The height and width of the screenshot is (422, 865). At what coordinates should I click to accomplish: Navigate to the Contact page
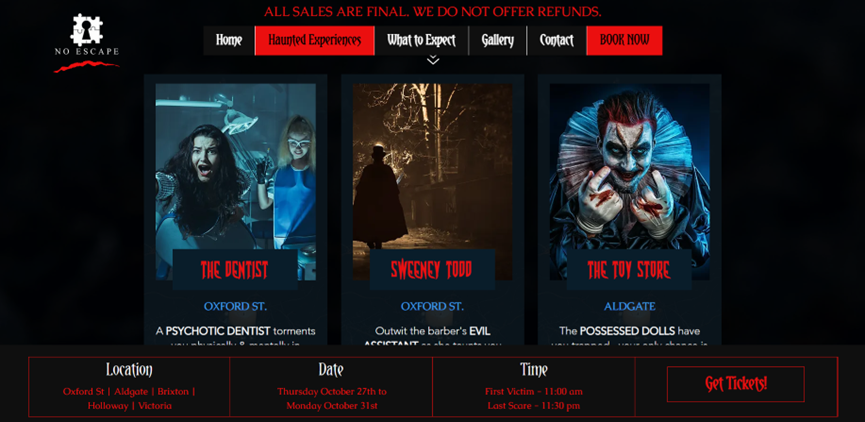[557, 40]
